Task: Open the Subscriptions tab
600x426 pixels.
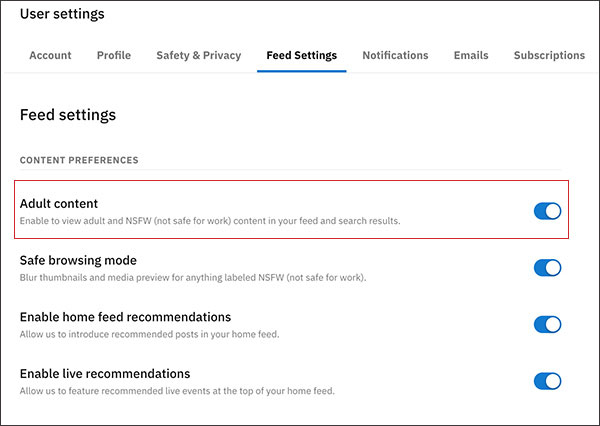Action: (549, 55)
